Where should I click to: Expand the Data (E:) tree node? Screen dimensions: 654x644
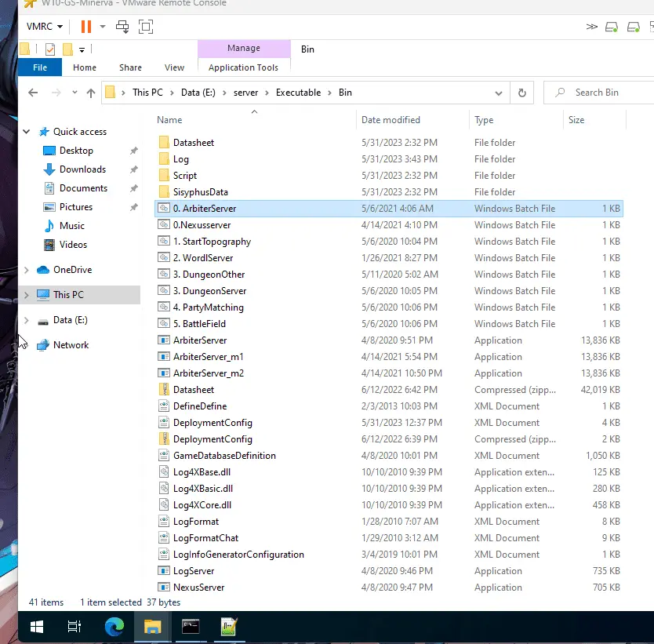pos(27,320)
